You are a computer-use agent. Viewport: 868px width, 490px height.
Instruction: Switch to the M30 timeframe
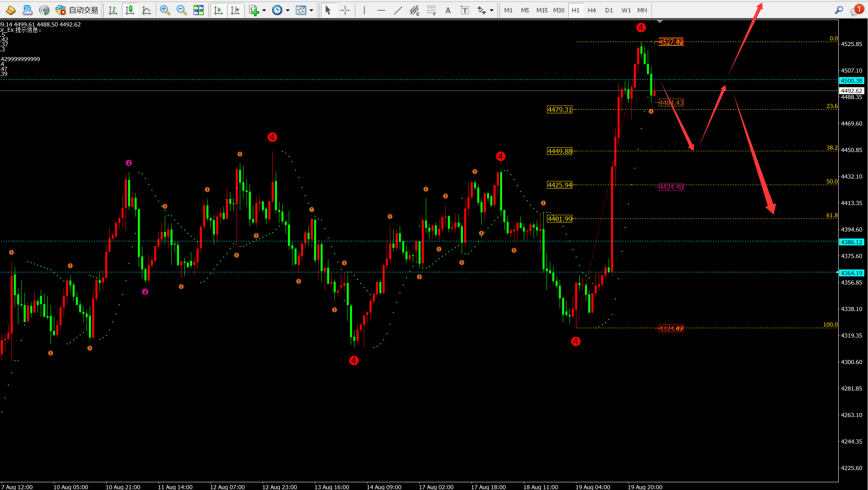[559, 10]
